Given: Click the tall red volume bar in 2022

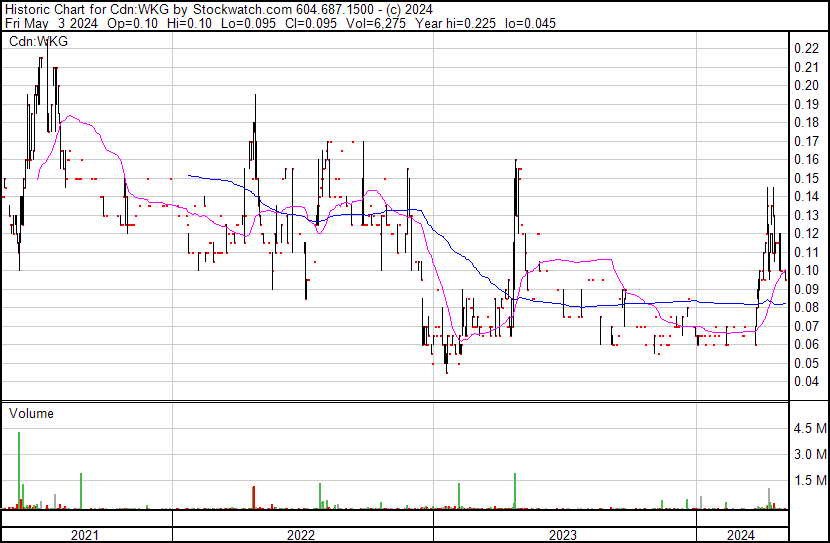Looking at the screenshot, I should pyautogui.click(x=254, y=497).
